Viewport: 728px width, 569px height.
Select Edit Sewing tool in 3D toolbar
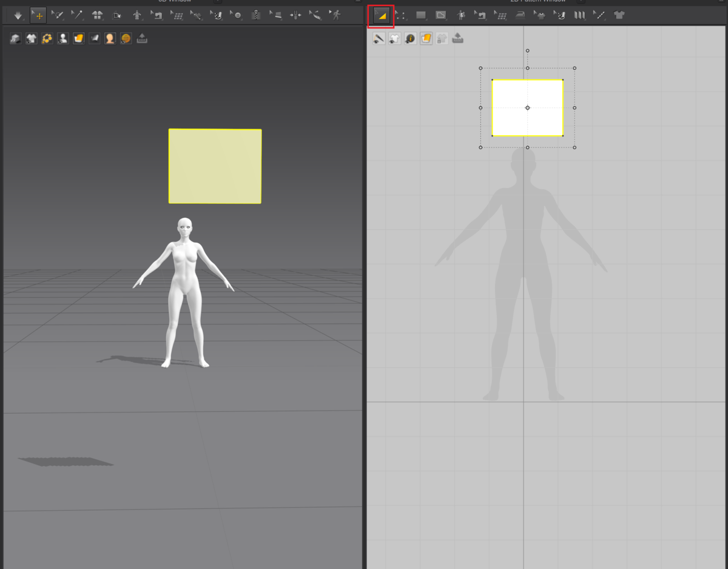[157, 15]
